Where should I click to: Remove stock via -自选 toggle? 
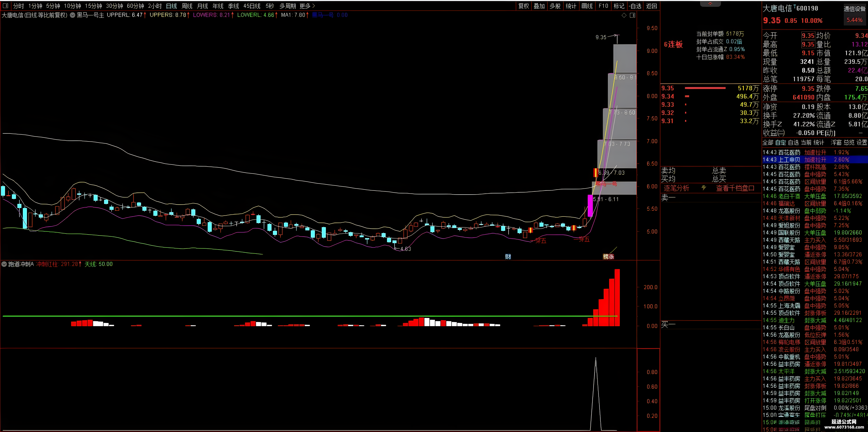click(x=635, y=6)
